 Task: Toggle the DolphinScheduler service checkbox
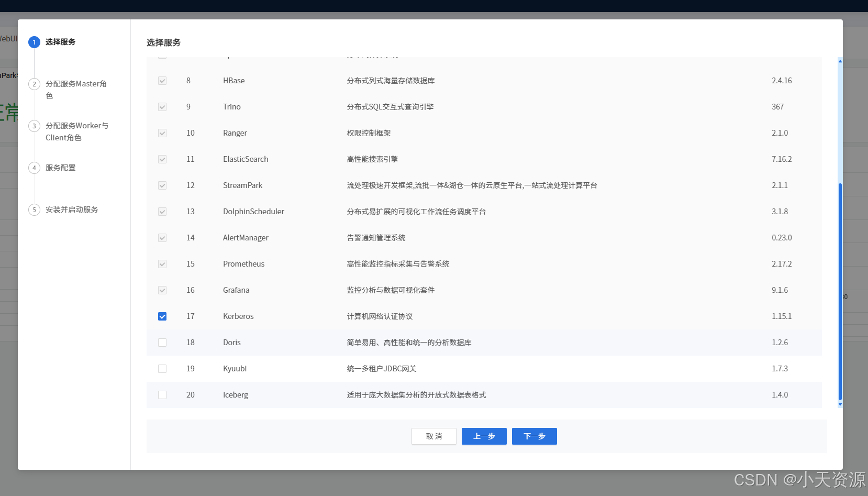(x=162, y=212)
